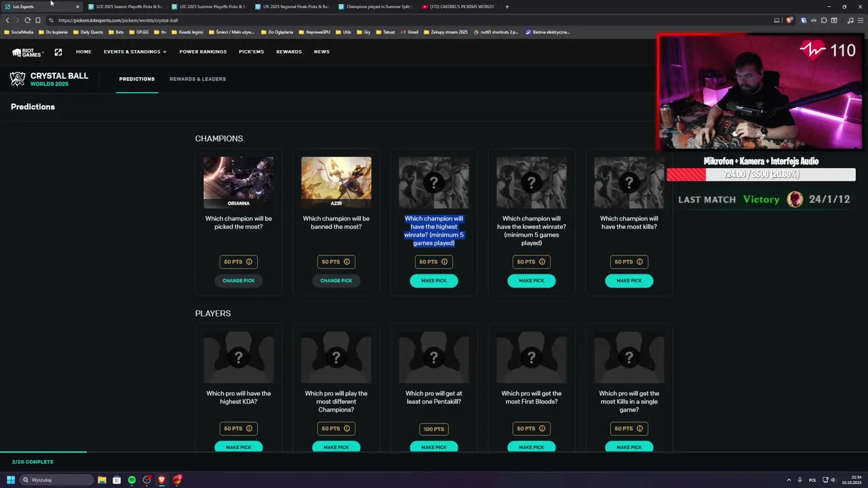Change pick for most banned champion Azir

click(336, 281)
